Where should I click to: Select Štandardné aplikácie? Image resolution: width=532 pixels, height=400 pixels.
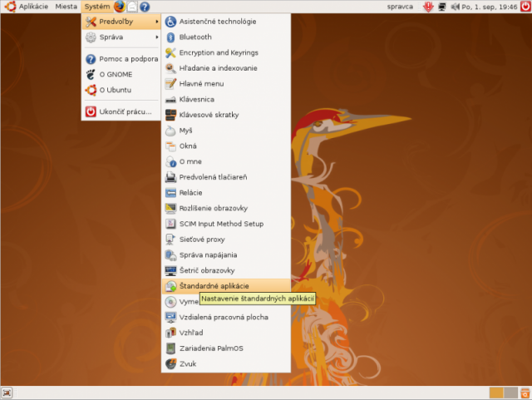pyautogui.click(x=226, y=286)
